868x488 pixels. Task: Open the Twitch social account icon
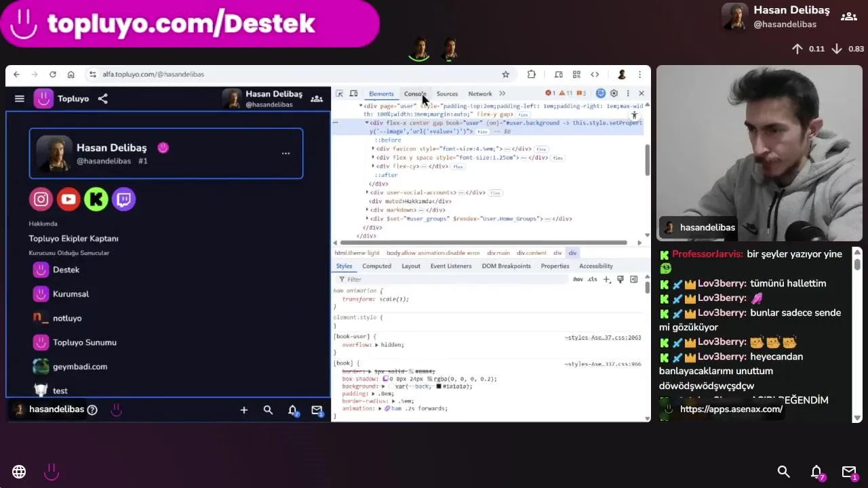pos(123,199)
